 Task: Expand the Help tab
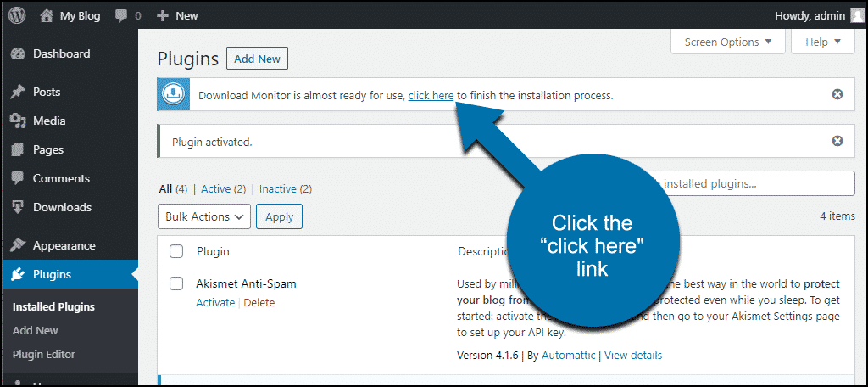coord(823,42)
